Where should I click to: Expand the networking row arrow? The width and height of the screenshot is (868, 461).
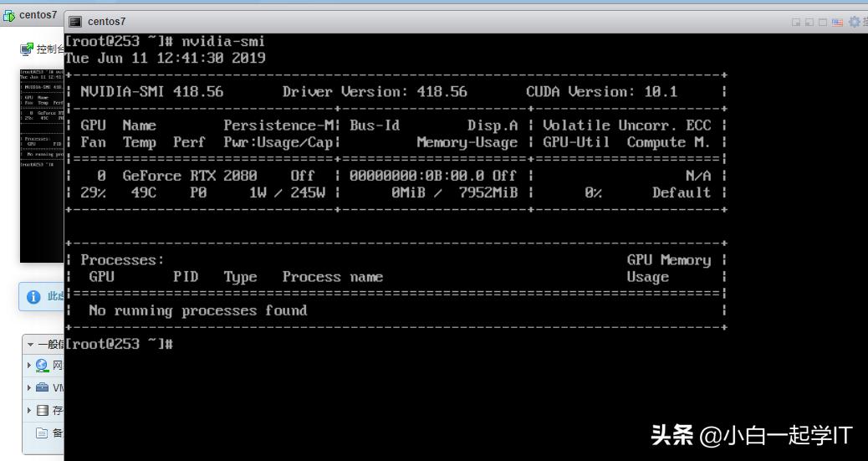point(28,365)
